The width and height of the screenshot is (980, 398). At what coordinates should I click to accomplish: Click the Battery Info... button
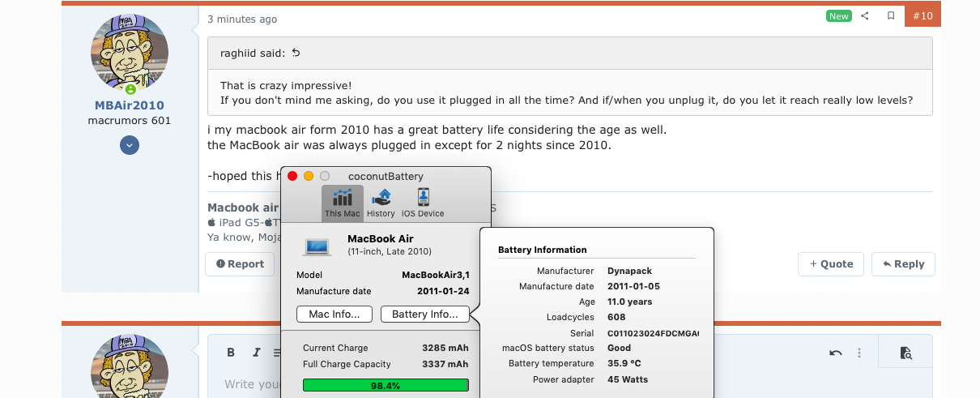pos(425,315)
